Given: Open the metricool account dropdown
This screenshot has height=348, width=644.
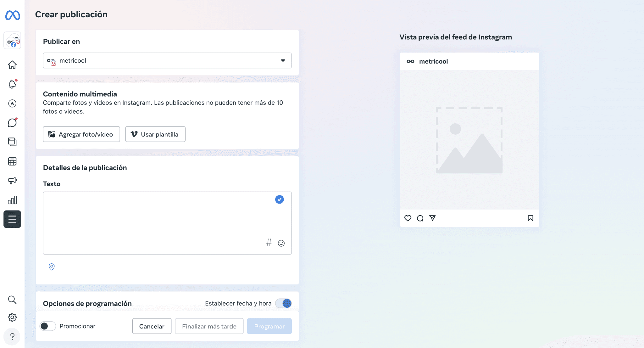Looking at the screenshot, I should 167,60.
